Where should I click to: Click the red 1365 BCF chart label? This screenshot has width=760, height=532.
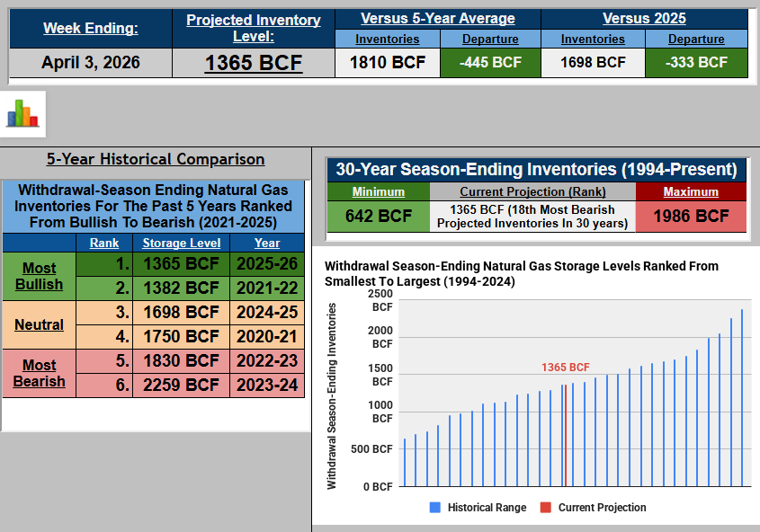(566, 368)
